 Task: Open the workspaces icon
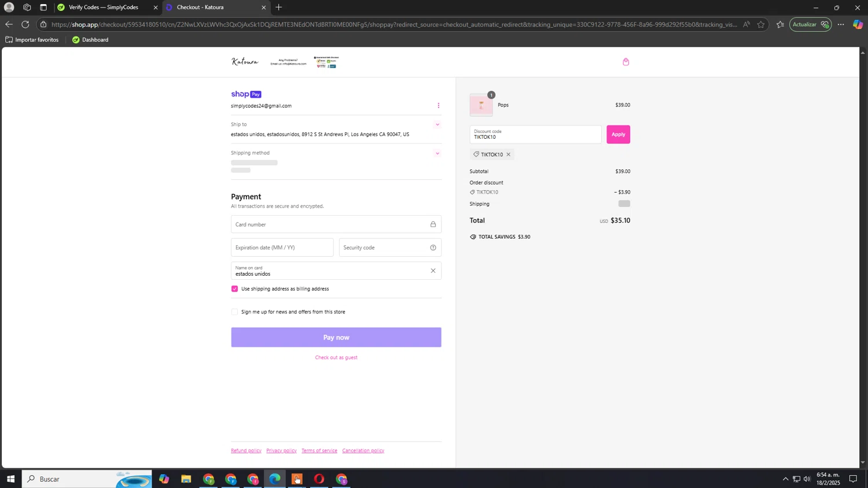click(27, 8)
